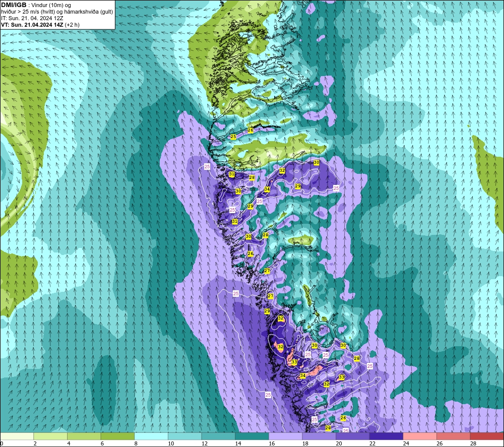This screenshot has width=504, height=447.
Task: Pick the 0–2 m/s legend color swatch
Action: point(17,436)
